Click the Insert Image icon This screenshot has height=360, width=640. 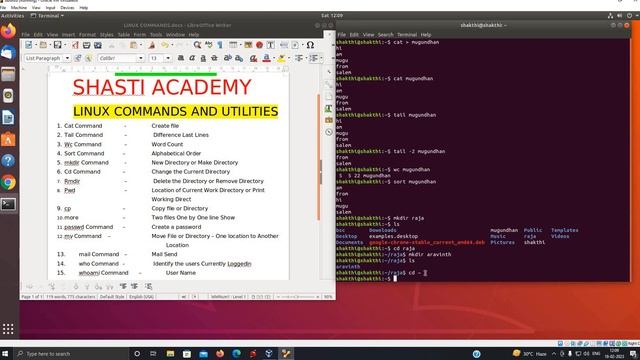pyautogui.click(x=248, y=45)
